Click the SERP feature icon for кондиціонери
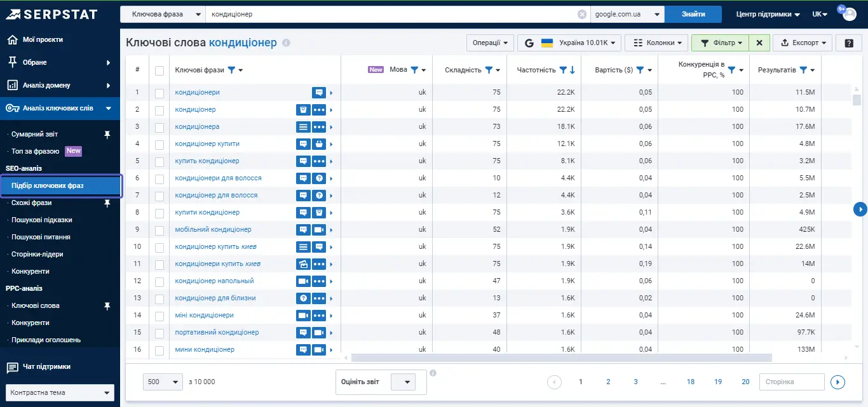 319,93
